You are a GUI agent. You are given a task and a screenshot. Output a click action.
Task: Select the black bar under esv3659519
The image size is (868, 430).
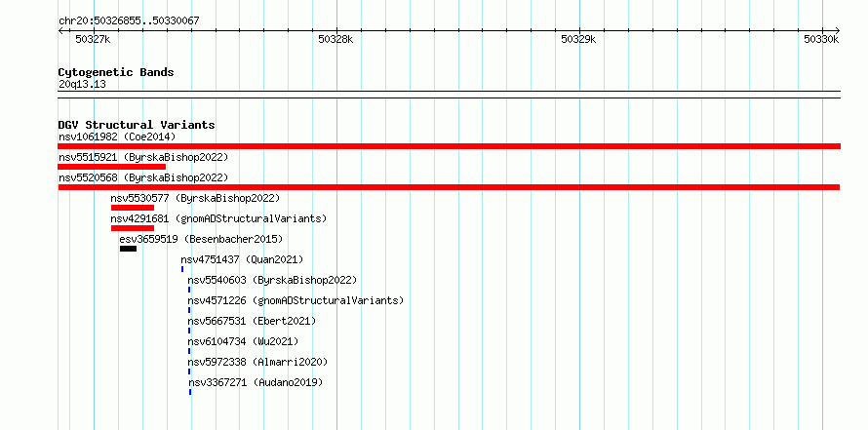click(x=128, y=249)
